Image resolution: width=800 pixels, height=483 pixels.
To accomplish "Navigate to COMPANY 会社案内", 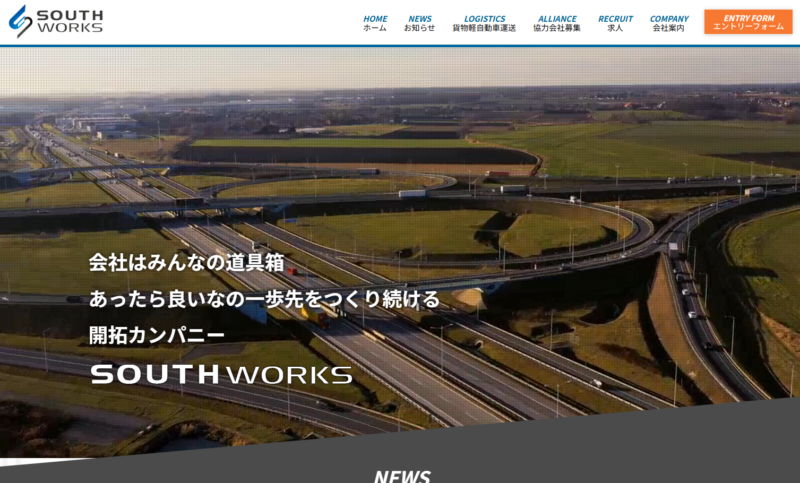I will click(669, 23).
